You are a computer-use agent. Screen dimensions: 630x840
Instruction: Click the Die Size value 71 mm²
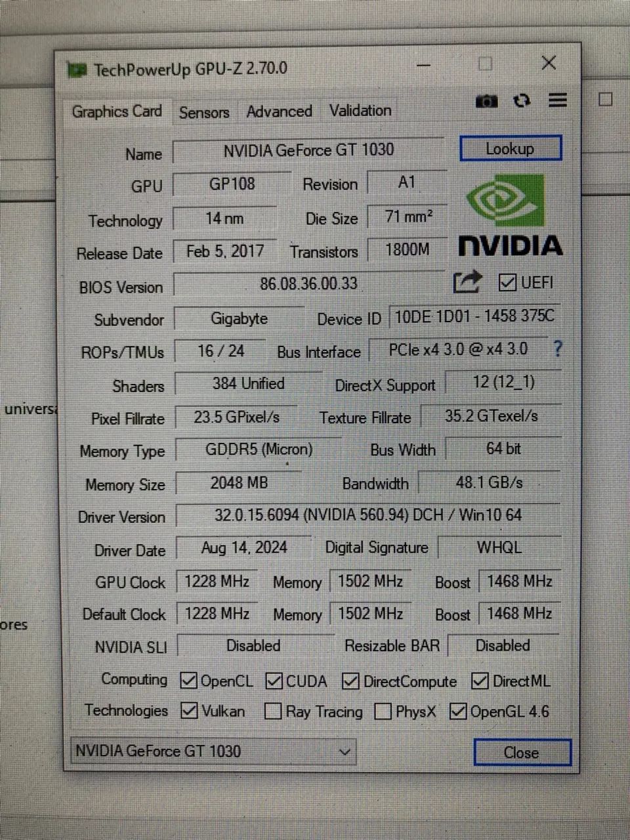(408, 217)
